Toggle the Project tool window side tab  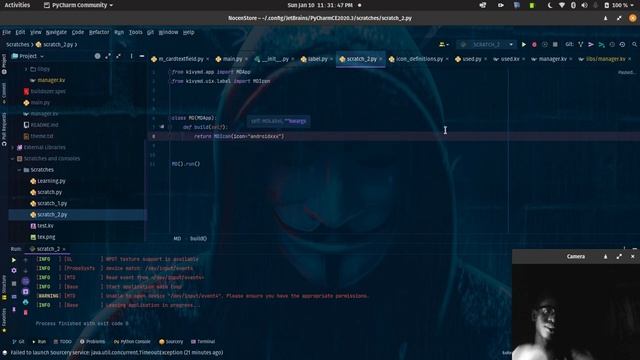pos(4,64)
